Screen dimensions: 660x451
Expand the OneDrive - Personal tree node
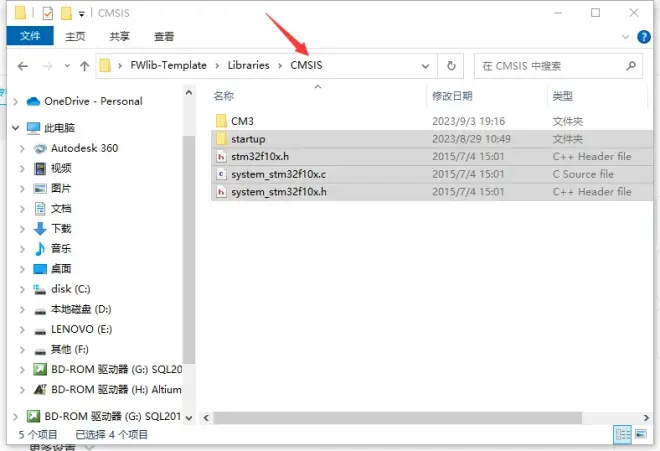point(16,101)
